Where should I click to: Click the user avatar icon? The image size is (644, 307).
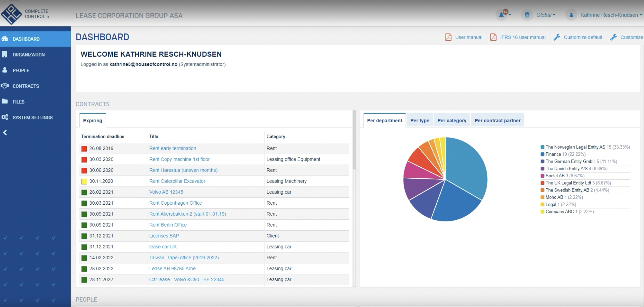[x=571, y=15]
